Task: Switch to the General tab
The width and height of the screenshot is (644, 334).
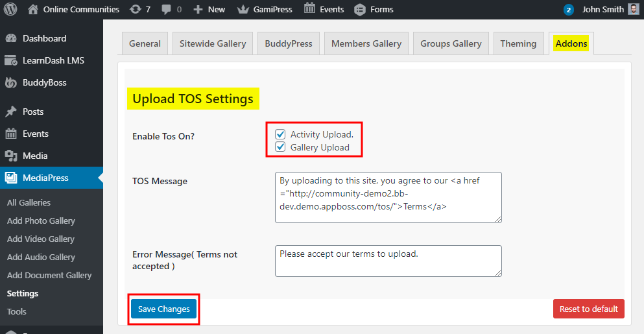Action: [145, 43]
